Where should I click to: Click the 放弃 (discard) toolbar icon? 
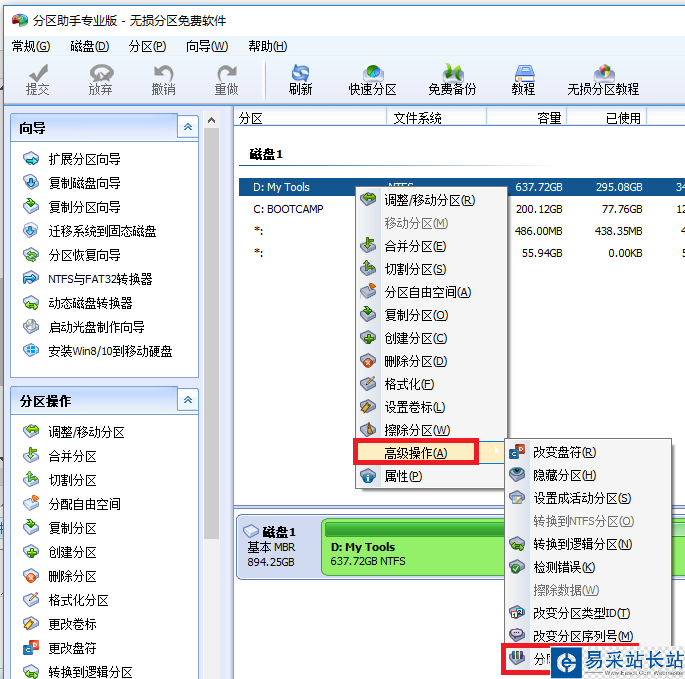[100, 80]
